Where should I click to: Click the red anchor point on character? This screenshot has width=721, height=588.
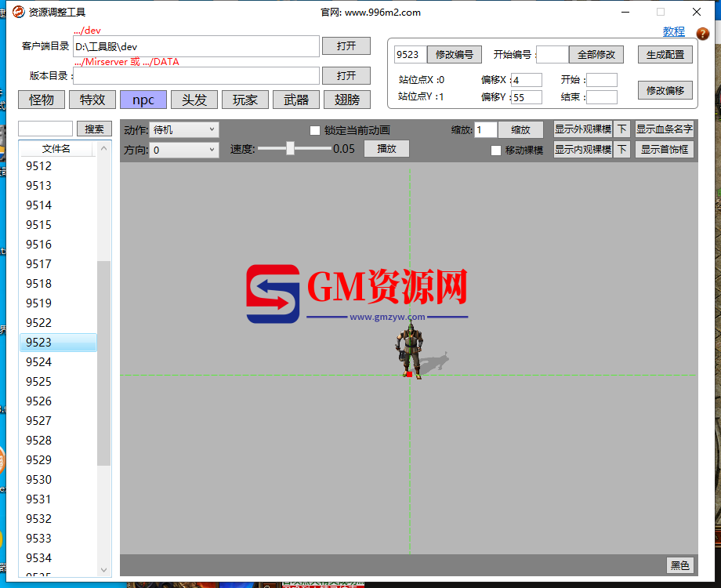(409, 374)
